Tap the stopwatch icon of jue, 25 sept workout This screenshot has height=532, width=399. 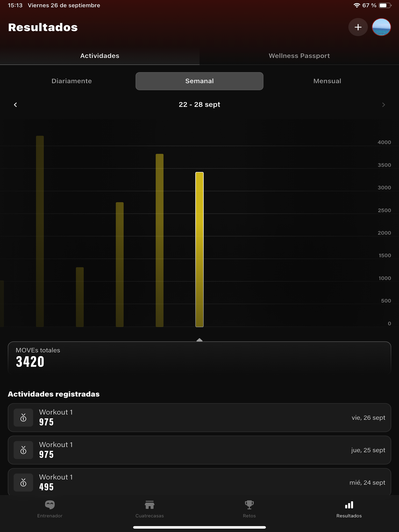(23, 450)
